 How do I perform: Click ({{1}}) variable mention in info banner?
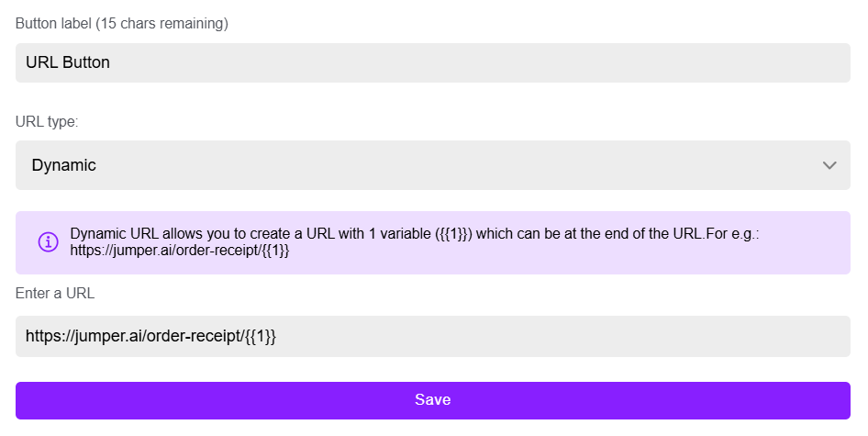tap(453, 234)
